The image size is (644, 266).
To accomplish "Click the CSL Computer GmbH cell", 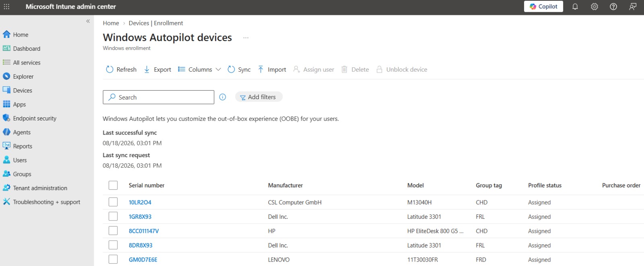I will coord(295,202).
